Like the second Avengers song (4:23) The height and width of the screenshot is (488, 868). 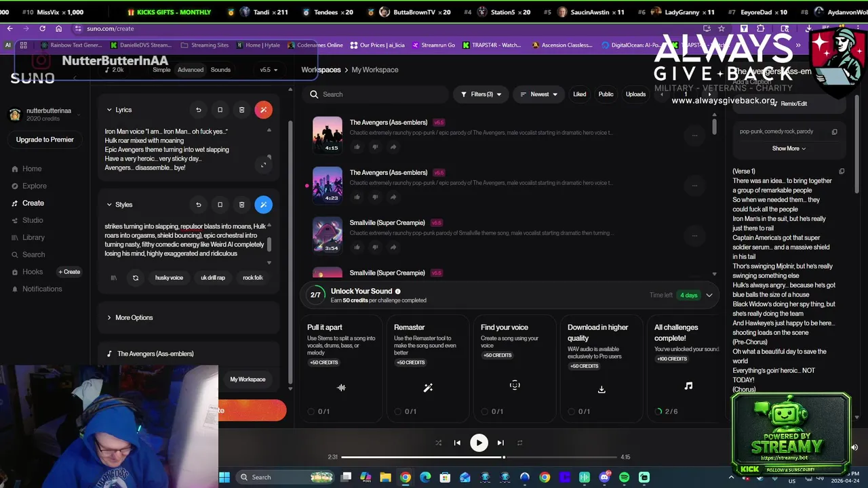[357, 197]
